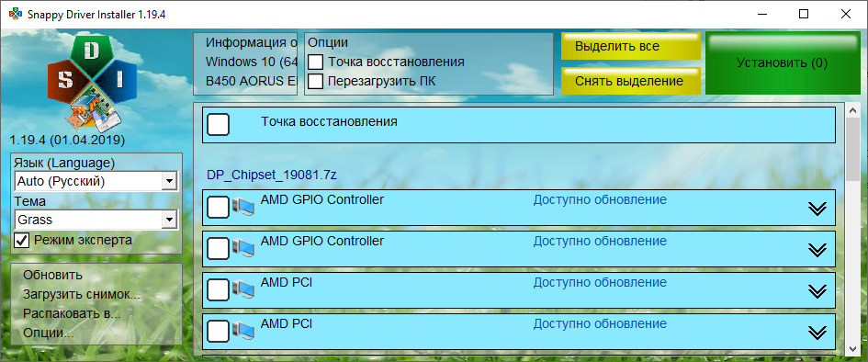Click the app icon in the title bar

(x=16, y=14)
